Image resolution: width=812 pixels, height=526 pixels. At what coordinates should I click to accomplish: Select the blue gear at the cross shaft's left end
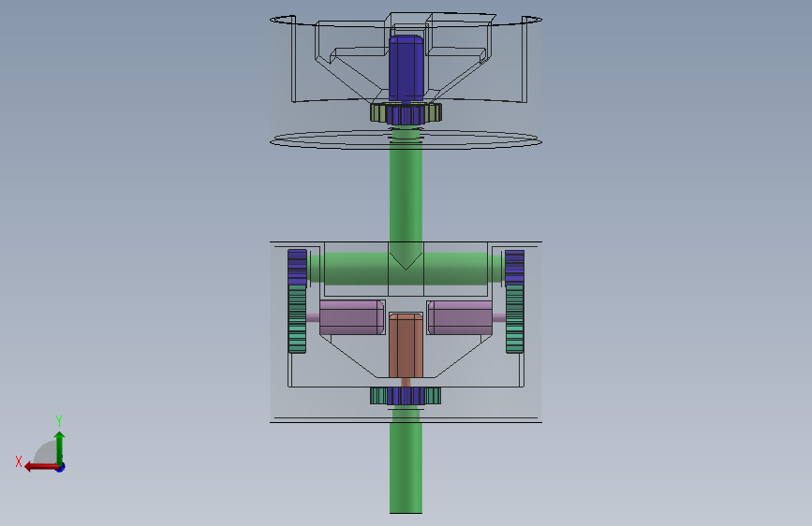pos(297,267)
